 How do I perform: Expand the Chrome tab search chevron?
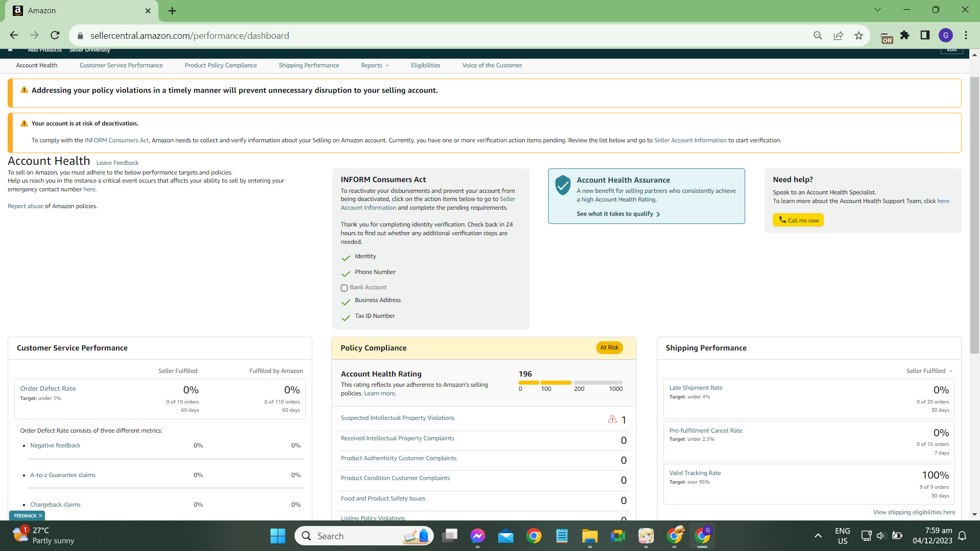coord(877,10)
